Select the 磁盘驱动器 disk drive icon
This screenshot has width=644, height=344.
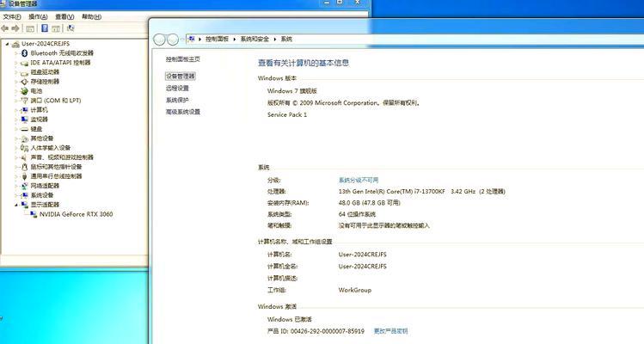click(24, 72)
